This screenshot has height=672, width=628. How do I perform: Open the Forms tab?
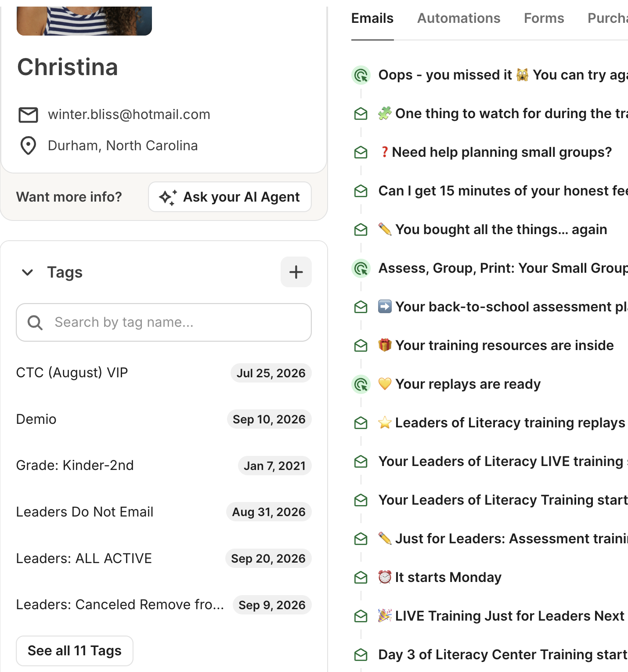(544, 18)
